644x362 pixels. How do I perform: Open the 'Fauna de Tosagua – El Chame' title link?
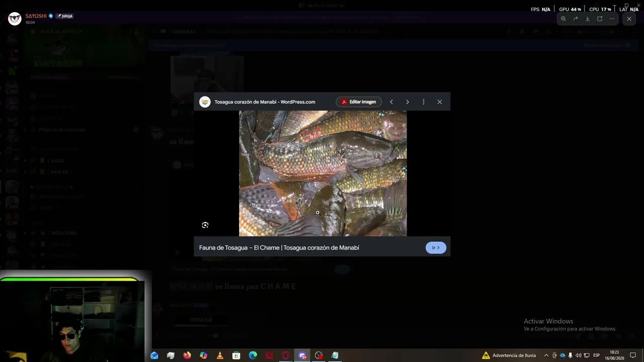click(x=279, y=248)
